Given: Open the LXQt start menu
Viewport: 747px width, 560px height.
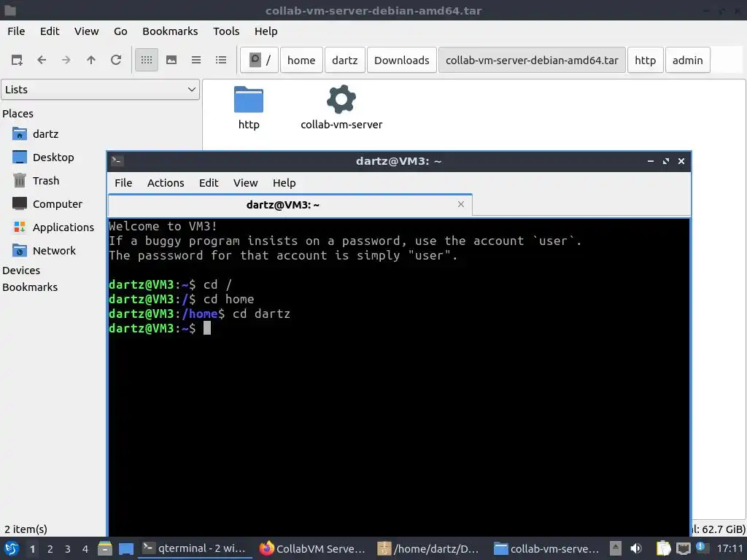Looking at the screenshot, I should click(12, 549).
